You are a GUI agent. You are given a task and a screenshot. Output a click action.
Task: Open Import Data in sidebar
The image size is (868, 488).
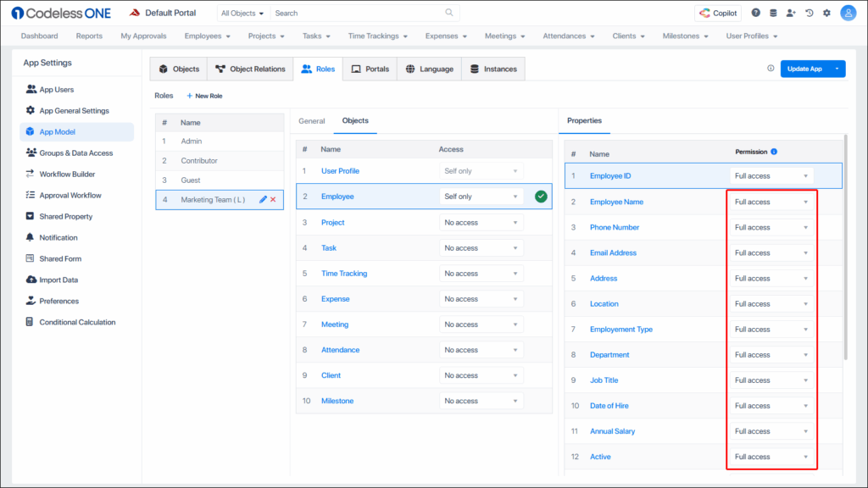pyautogui.click(x=58, y=280)
